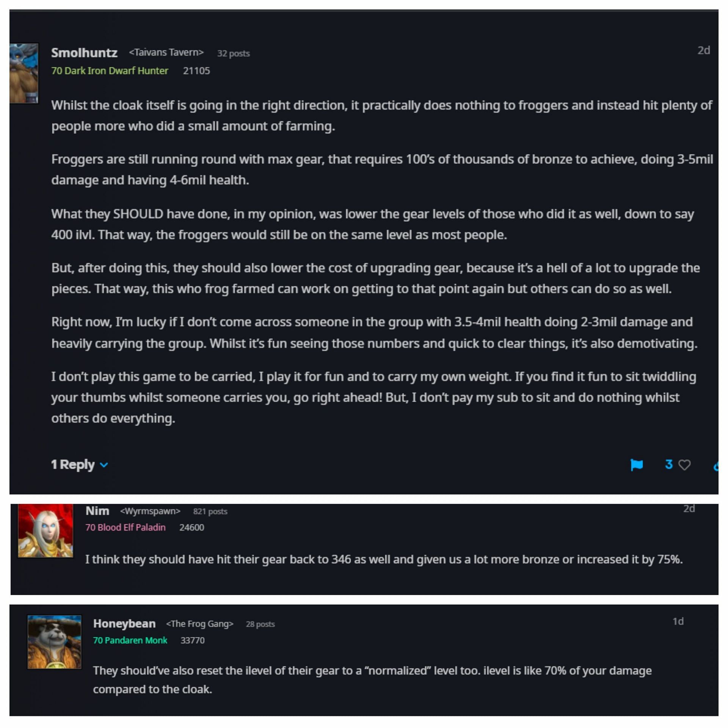Visit The Frog Gang guild link
Screen dimensions: 728x728
pos(199,624)
